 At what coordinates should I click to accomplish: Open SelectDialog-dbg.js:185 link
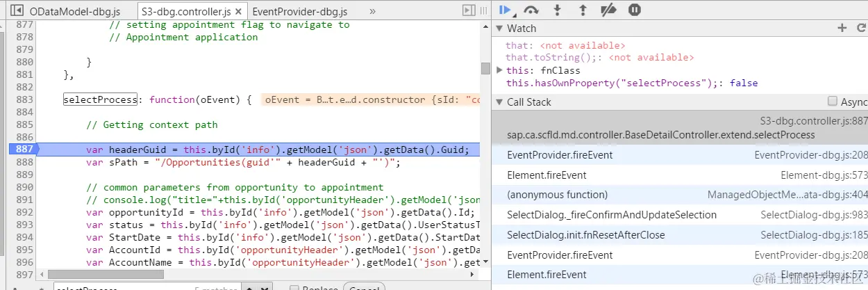click(x=814, y=235)
